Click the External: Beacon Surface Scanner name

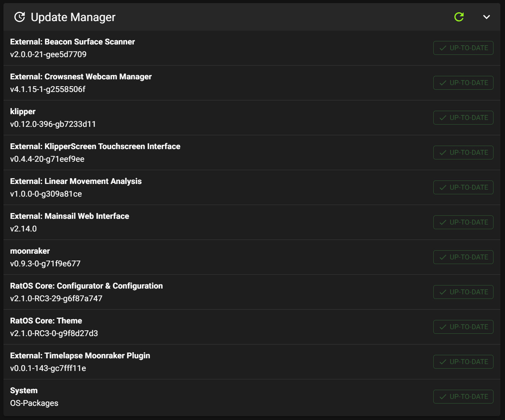[72, 42]
